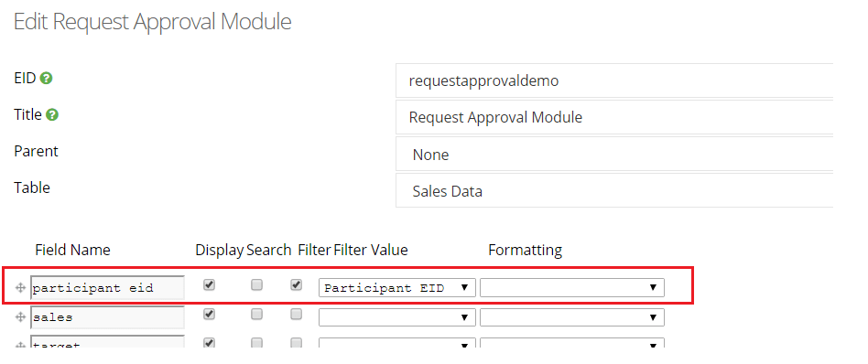868x364 pixels.
Task: Open Formatting dropdown for sales row
Action: coord(572,317)
